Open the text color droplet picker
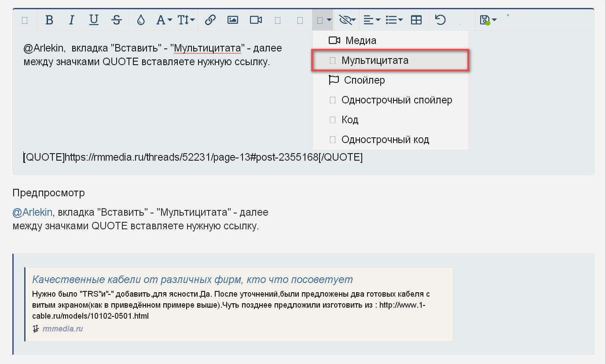The width and height of the screenshot is (606, 364). click(141, 20)
